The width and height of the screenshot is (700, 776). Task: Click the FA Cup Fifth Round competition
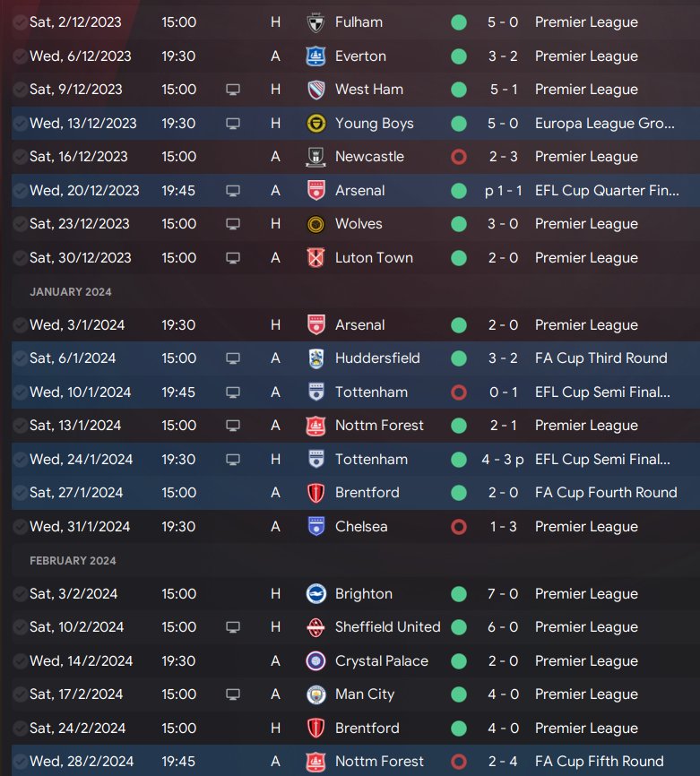click(599, 762)
